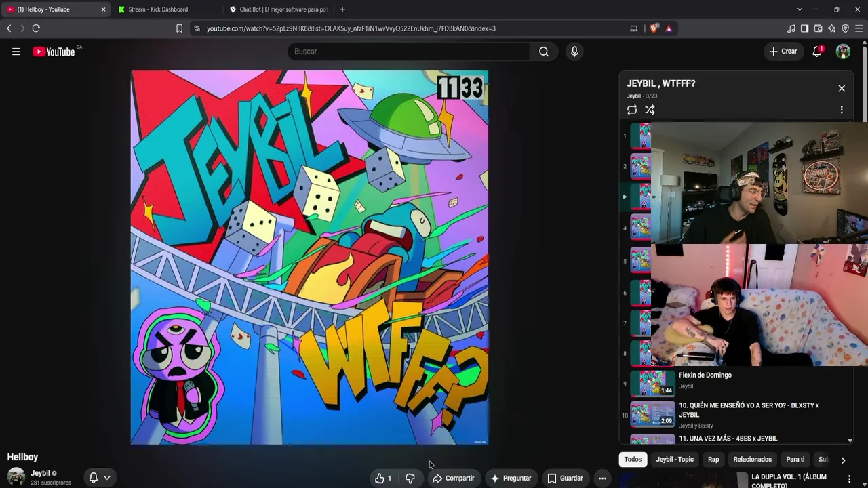The height and width of the screenshot is (488, 868).
Task: Reload the current page
Action: coord(36,28)
